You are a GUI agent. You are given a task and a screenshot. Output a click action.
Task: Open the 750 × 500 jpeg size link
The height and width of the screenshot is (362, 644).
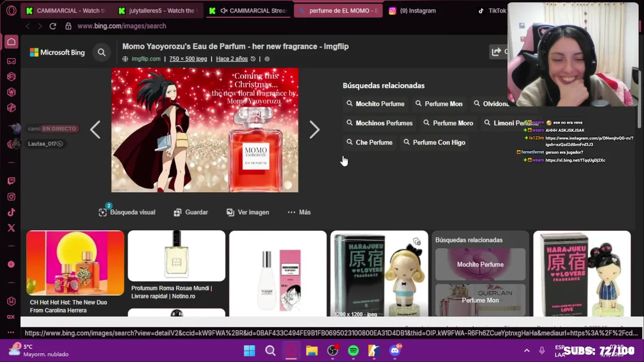[x=188, y=59]
